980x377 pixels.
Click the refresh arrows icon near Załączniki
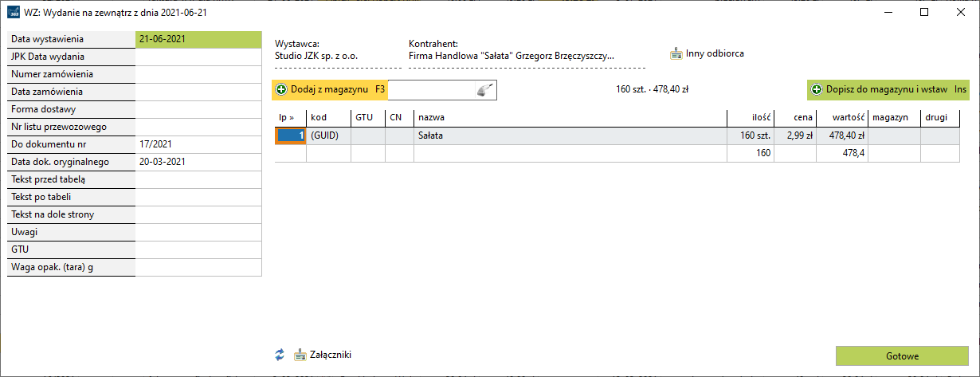coord(279,355)
